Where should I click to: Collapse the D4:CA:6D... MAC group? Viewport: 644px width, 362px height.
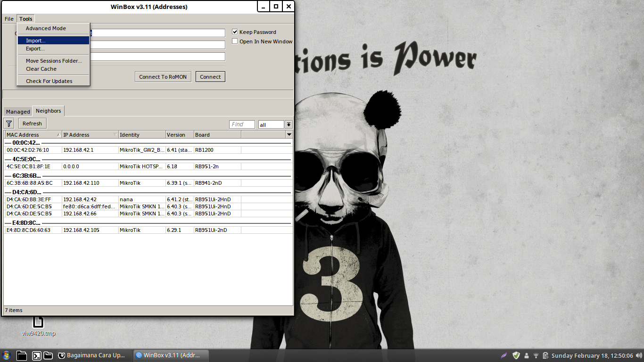click(x=26, y=192)
